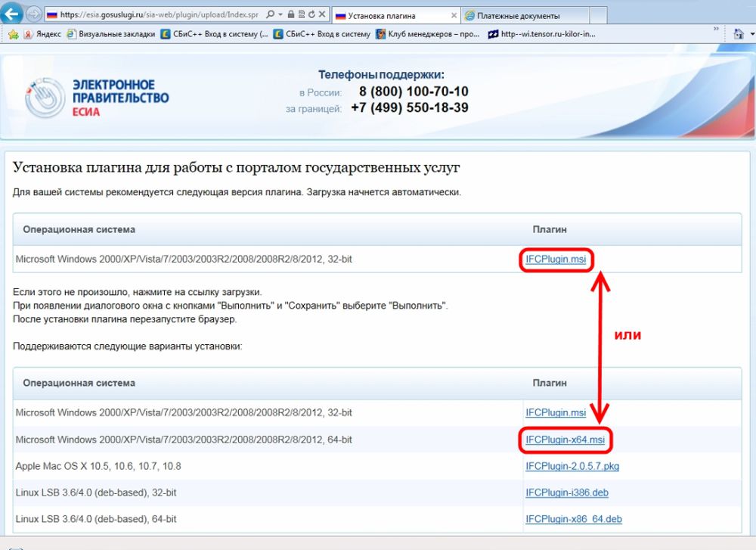The height and width of the screenshot is (550, 756).
Task: Stop loading with the X icon
Action: (323, 15)
